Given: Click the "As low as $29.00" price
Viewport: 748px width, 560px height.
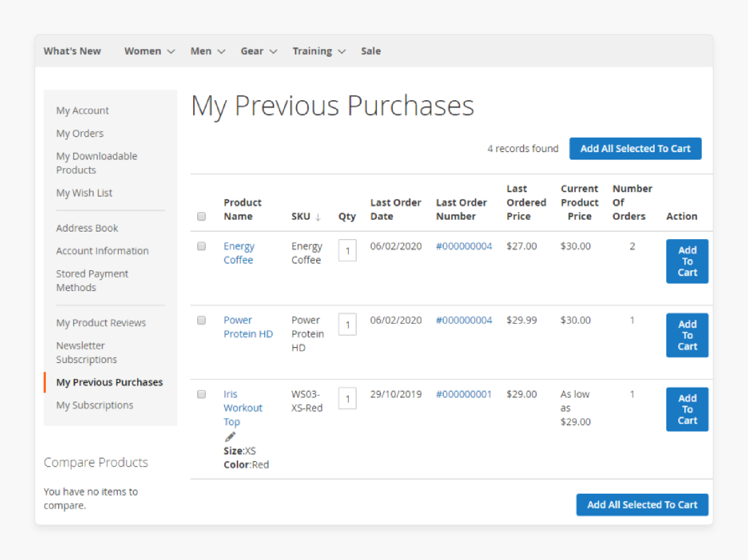Looking at the screenshot, I should pos(575,408).
